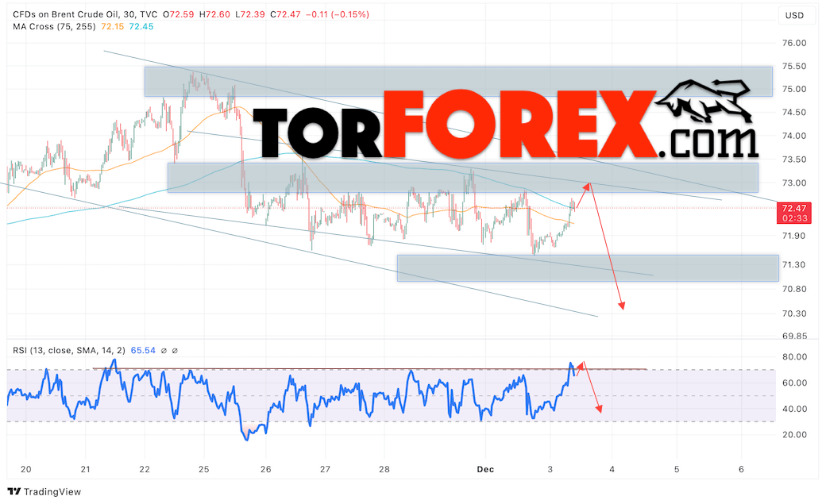Click the red current price label 72.47

794,209
